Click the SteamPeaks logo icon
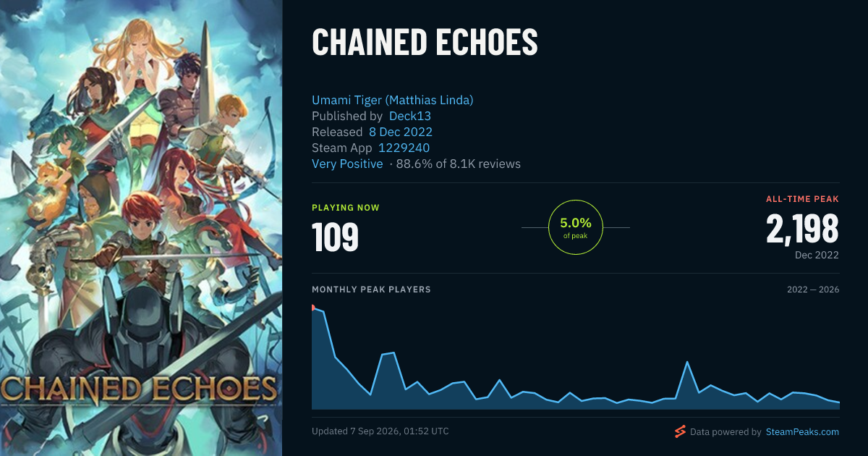Image resolution: width=868 pixels, height=456 pixels. 680,432
